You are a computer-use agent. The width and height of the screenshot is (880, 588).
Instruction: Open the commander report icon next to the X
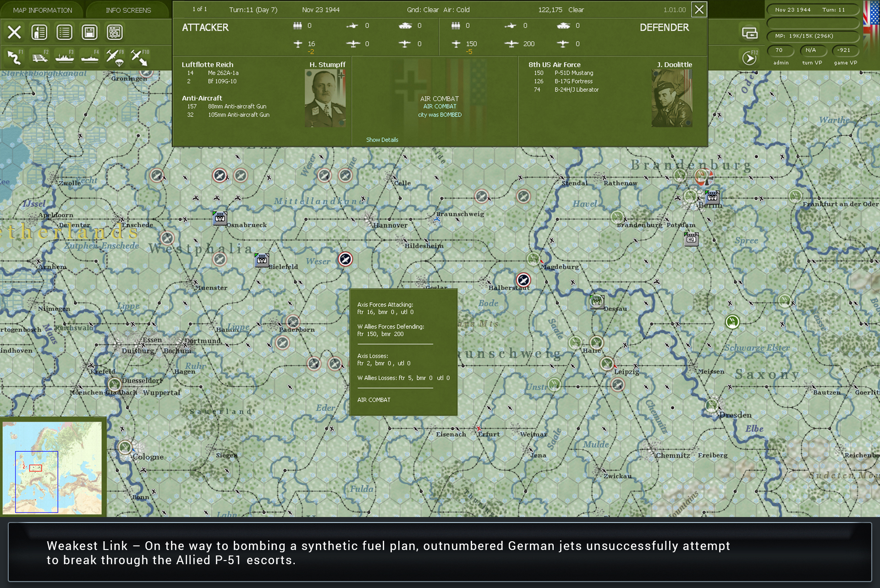click(39, 32)
